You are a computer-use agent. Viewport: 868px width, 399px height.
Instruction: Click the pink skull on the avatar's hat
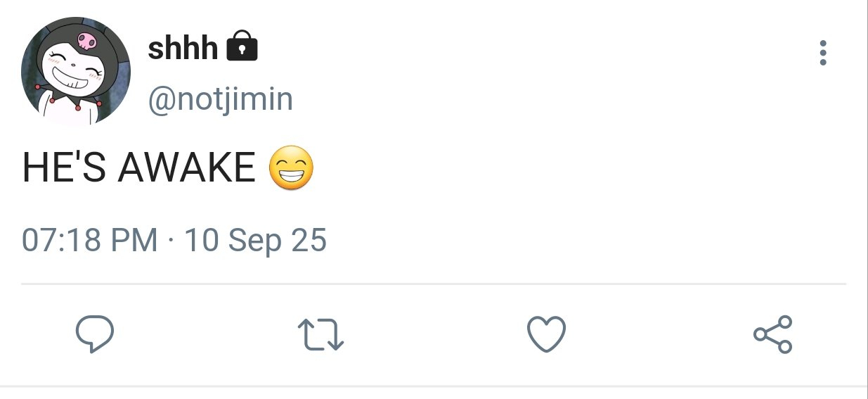[x=86, y=41]
